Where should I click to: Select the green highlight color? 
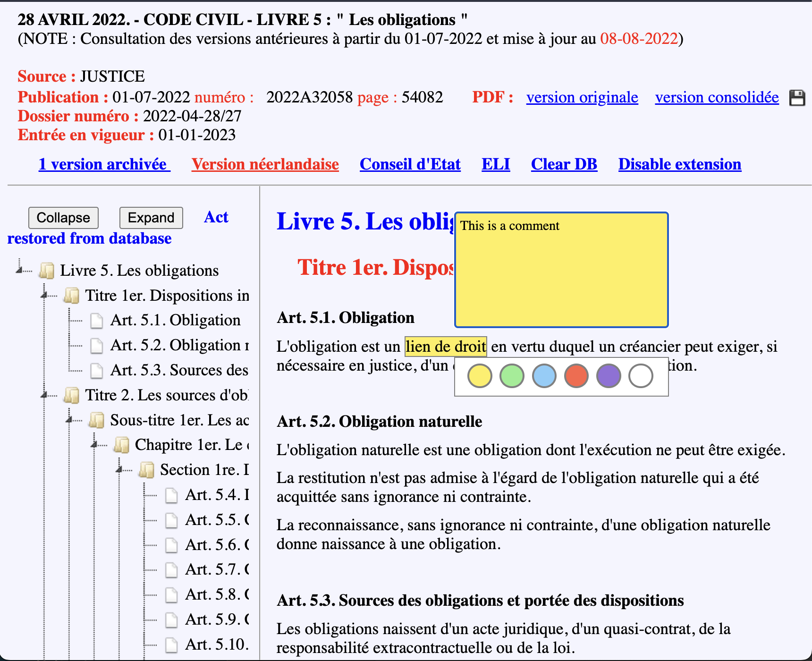[512, 376]
